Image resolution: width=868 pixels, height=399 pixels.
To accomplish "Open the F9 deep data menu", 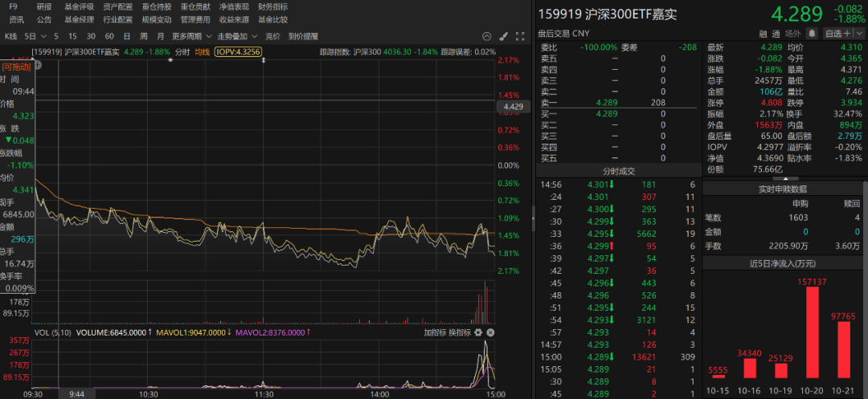I will pos(14,7).
